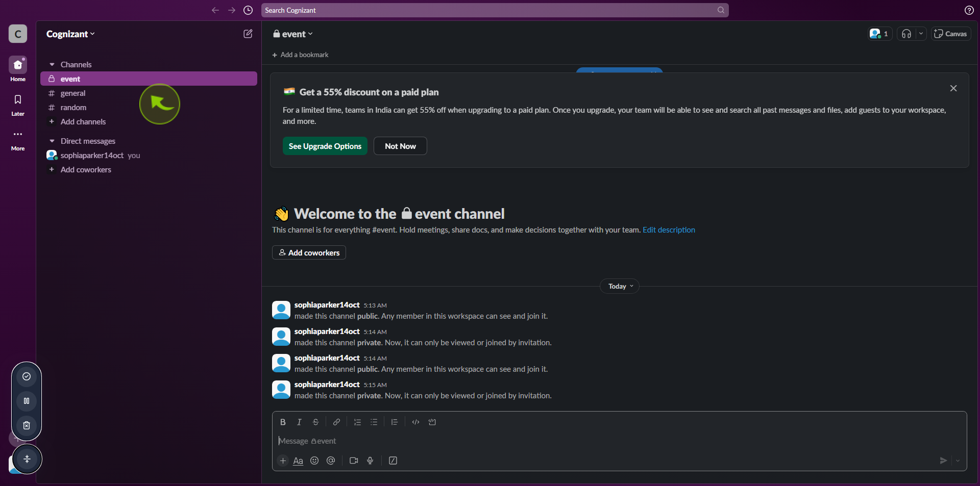Select the event channel in sidebar

pos(149,79)
